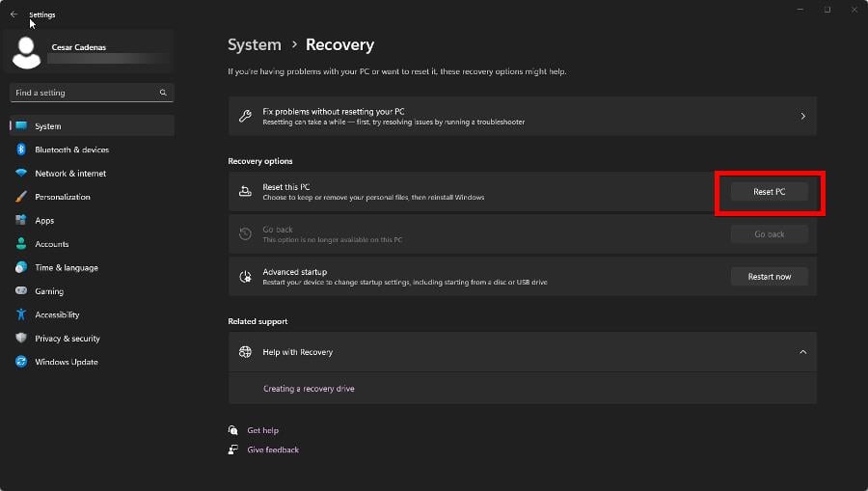Screen dimensions: 868x491
Task: Click the Advanced startup icon
Action: point(245,276)
